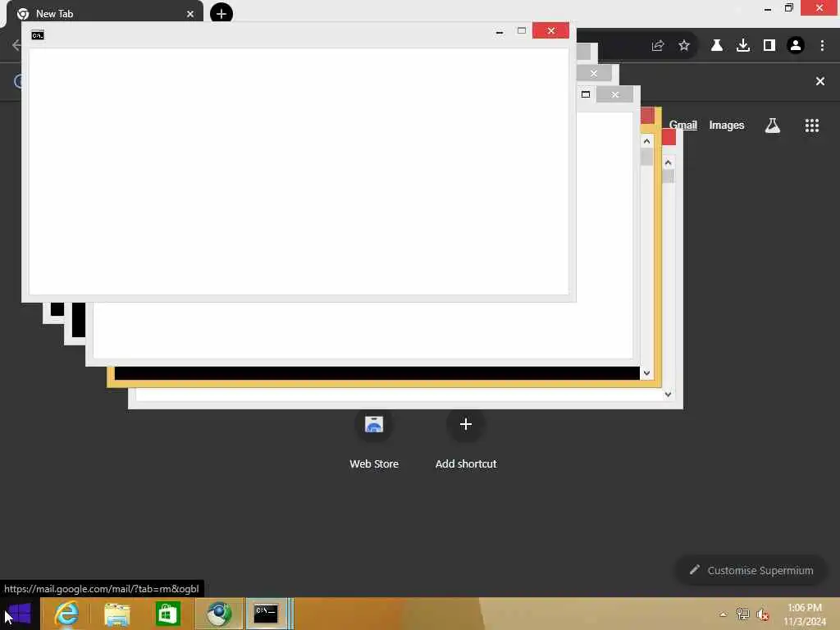This screenshot has width=840, height=630.
Task: Close the front console window
Action: (x=550, y=30)
